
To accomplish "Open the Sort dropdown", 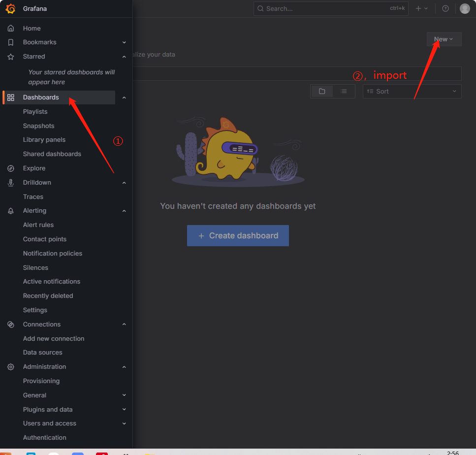I will coord(412,91).
